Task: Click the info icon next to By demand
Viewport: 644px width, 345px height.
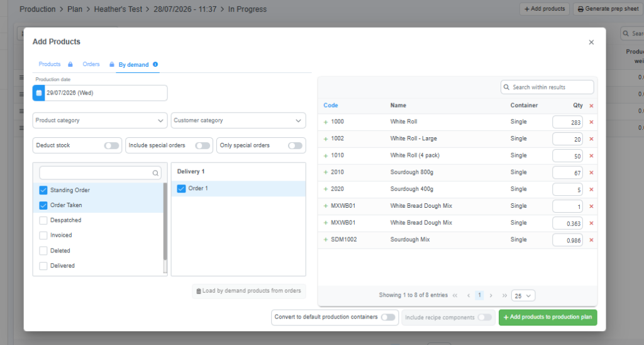Action: (x=155, y=64)
